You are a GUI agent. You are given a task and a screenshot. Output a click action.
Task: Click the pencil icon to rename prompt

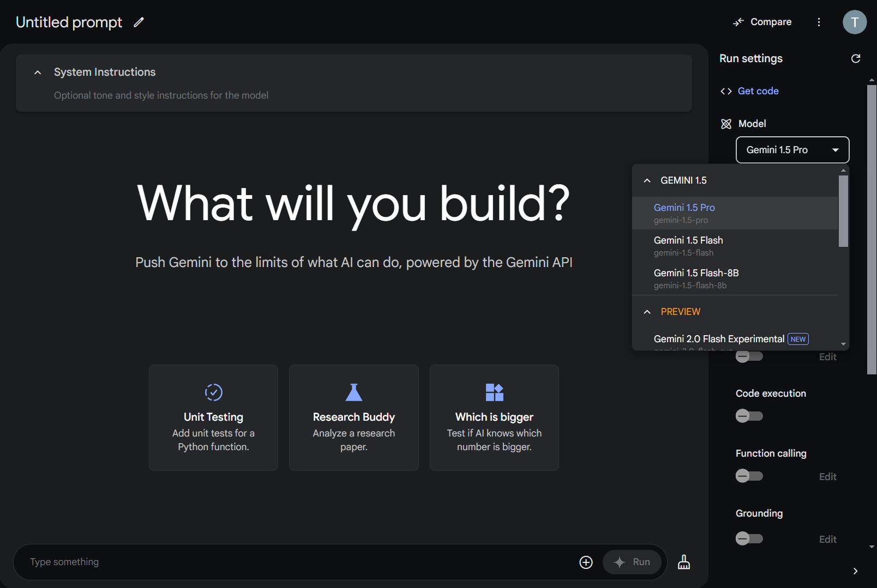(x=139, y=22)
